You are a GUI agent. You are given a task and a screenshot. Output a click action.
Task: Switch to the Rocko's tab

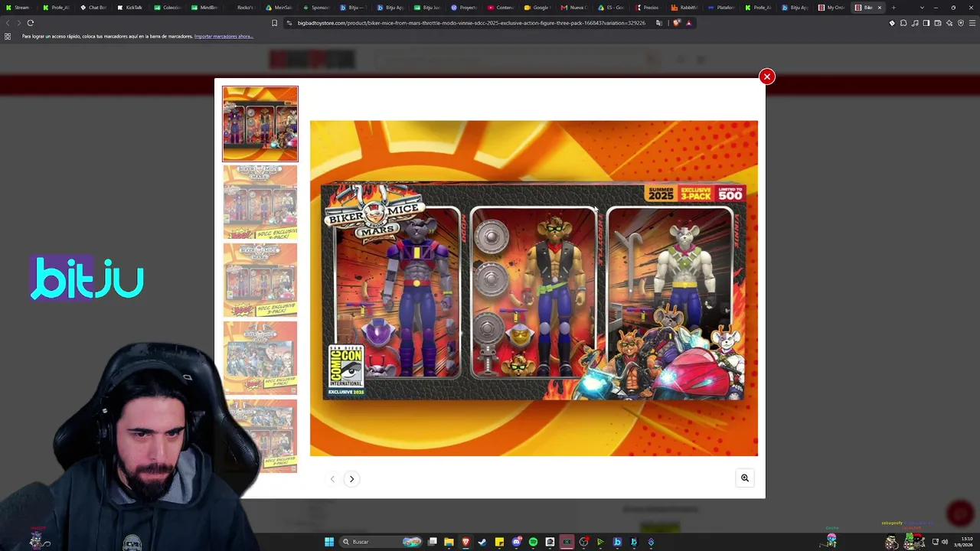coord(242,8)
